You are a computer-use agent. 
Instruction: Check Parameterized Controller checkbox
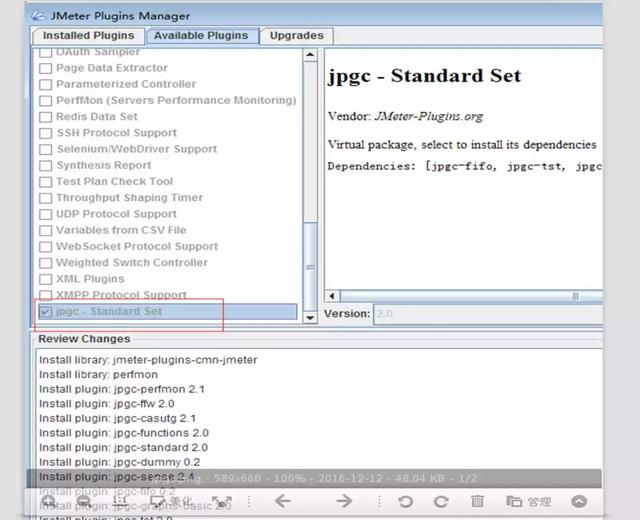[45, 84]
